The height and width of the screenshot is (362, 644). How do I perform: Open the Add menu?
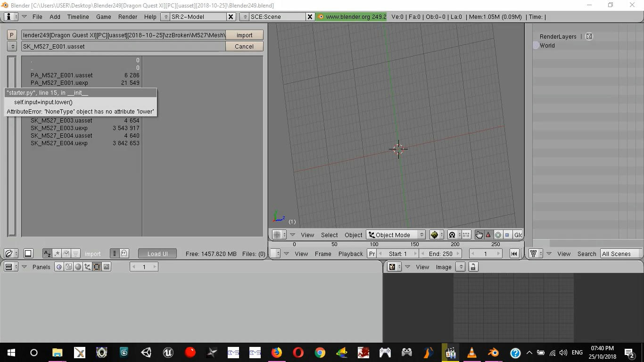(x=55, y=16)
